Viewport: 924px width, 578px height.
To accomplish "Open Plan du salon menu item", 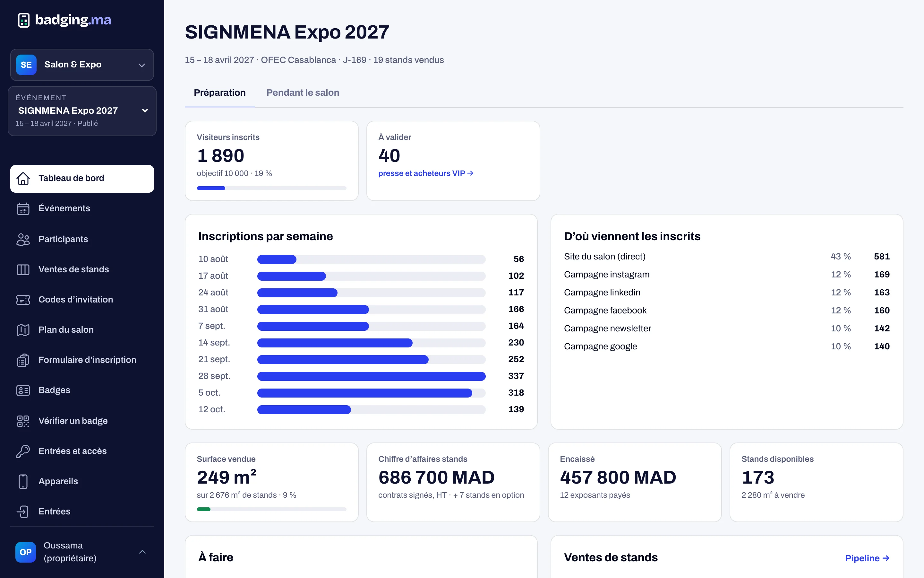I will (82, 330).
